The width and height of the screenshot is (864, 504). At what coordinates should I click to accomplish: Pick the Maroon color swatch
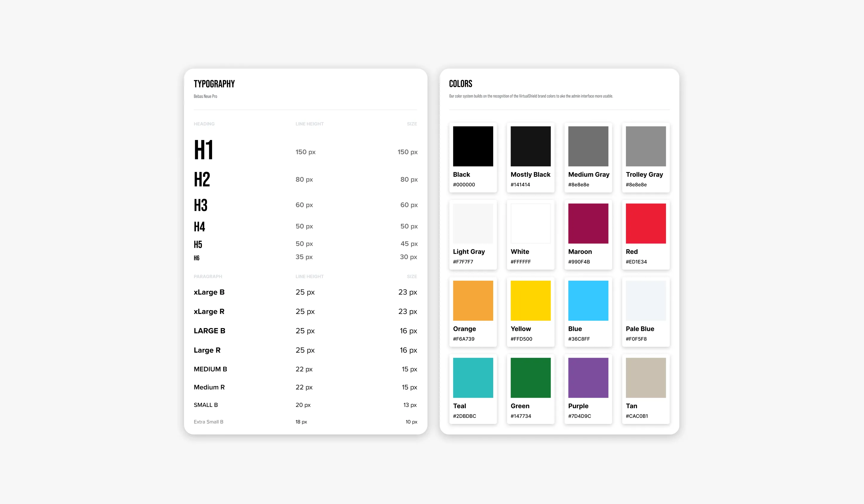tap(588, 223)
